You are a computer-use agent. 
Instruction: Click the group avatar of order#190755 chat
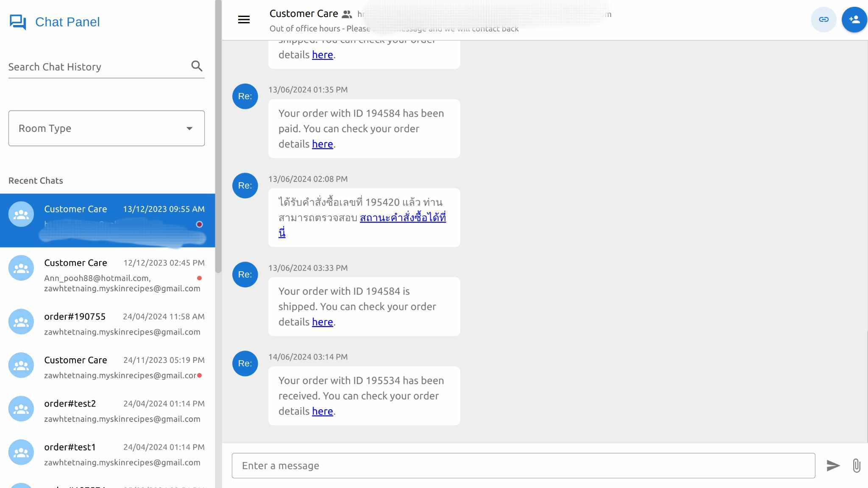tap(20, 321)
